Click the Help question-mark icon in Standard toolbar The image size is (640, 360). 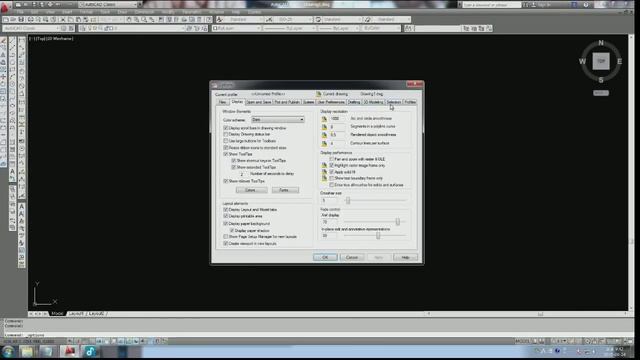coord(209,20)
